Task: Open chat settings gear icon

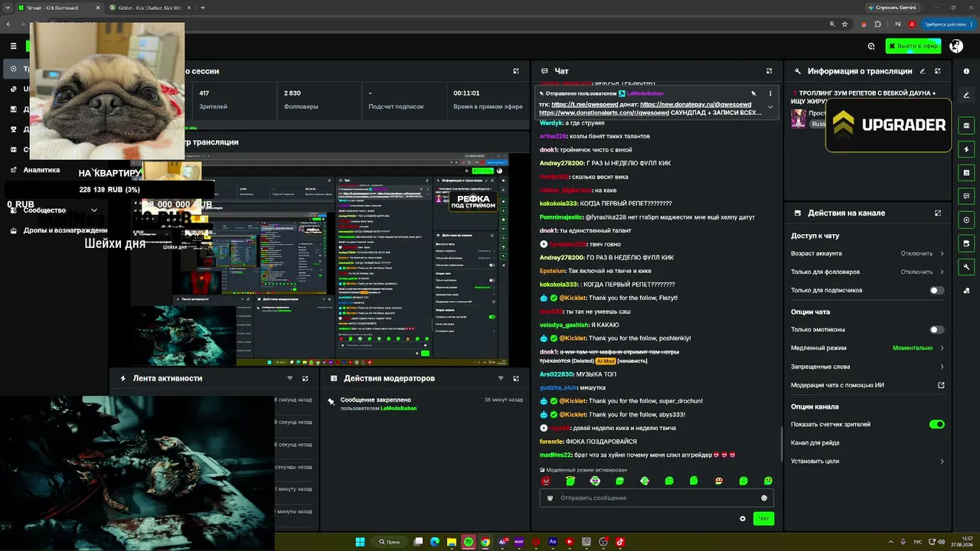Action: click(x=743, y=519)
